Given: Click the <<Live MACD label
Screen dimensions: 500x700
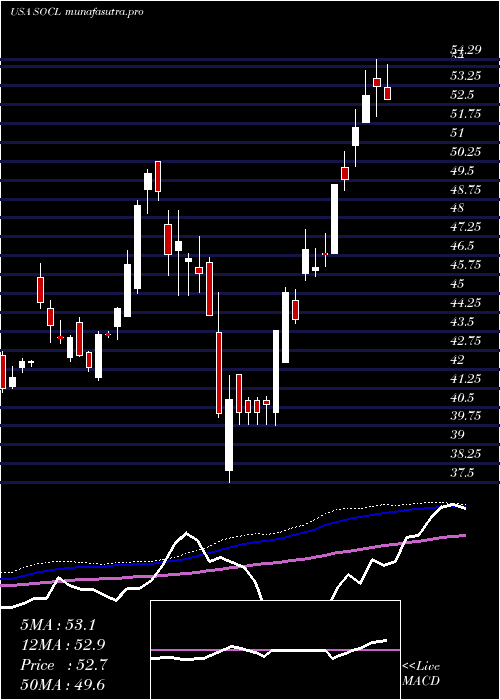Looking at the screenshot, I should 421,674.
